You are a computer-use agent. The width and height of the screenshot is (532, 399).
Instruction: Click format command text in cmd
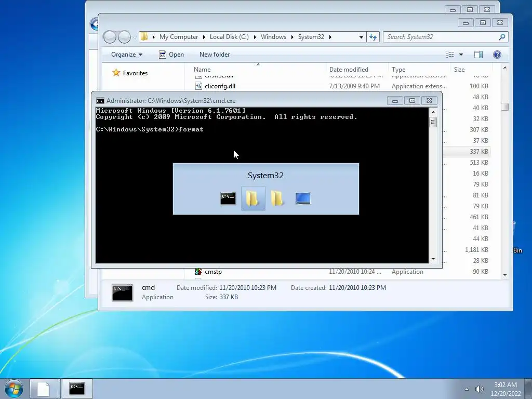tap(191, 129)
